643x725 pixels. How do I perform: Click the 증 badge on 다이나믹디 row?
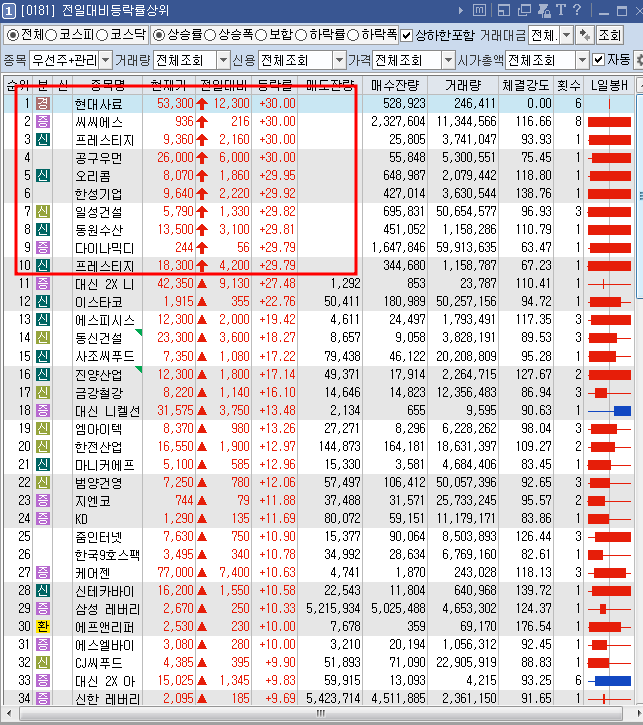tap(43, 247)
